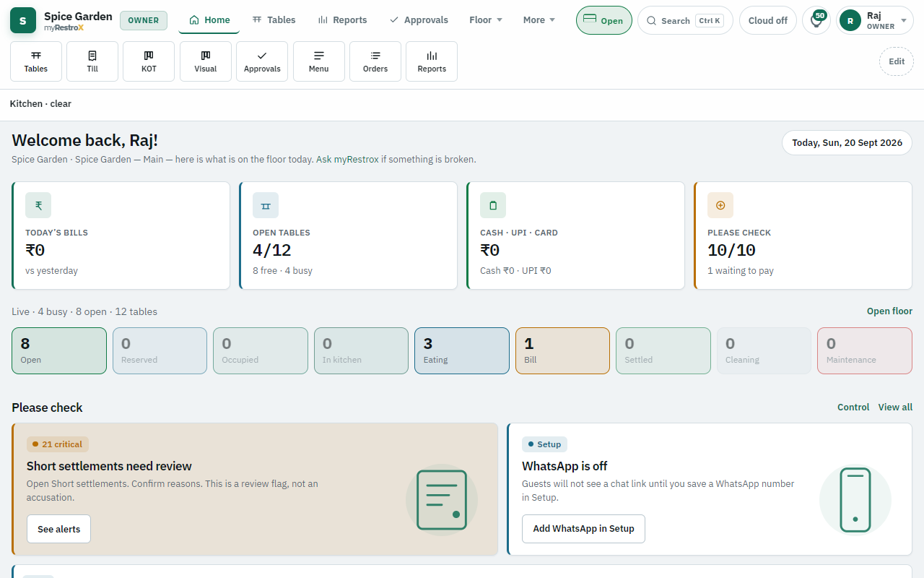Open the Approvals quick-action tile
This screenshot has width=924, height=578.
click(262, 61)
